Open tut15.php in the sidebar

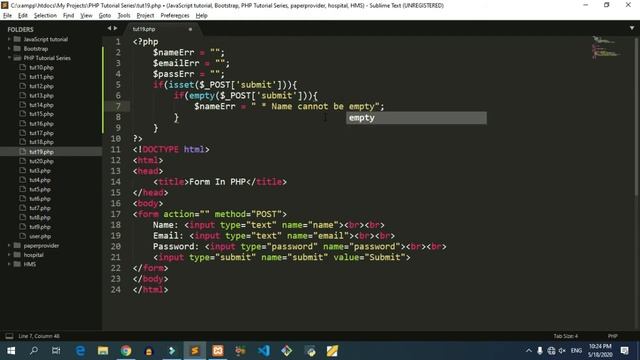point(41,114)
